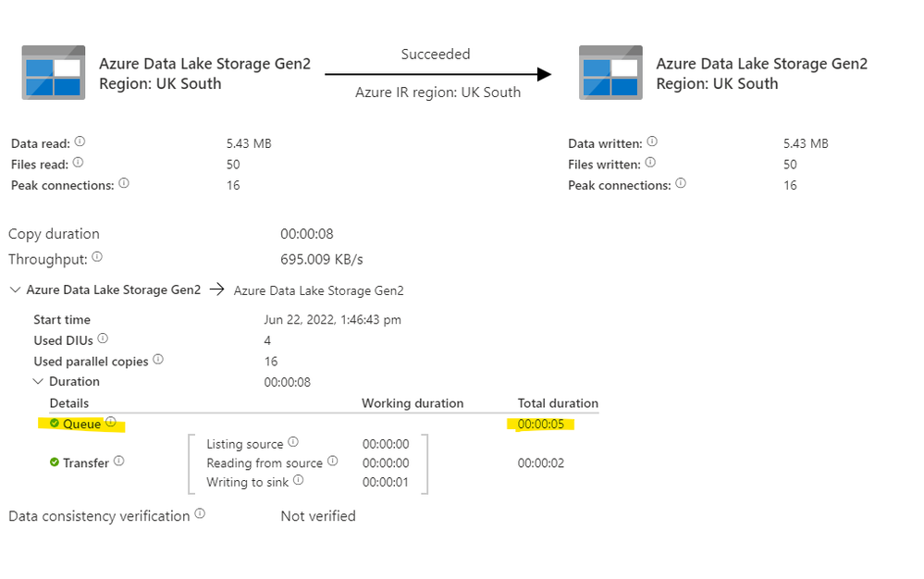
Task: Click the Azure IR region: UK South label
Action: coord(437,92)
